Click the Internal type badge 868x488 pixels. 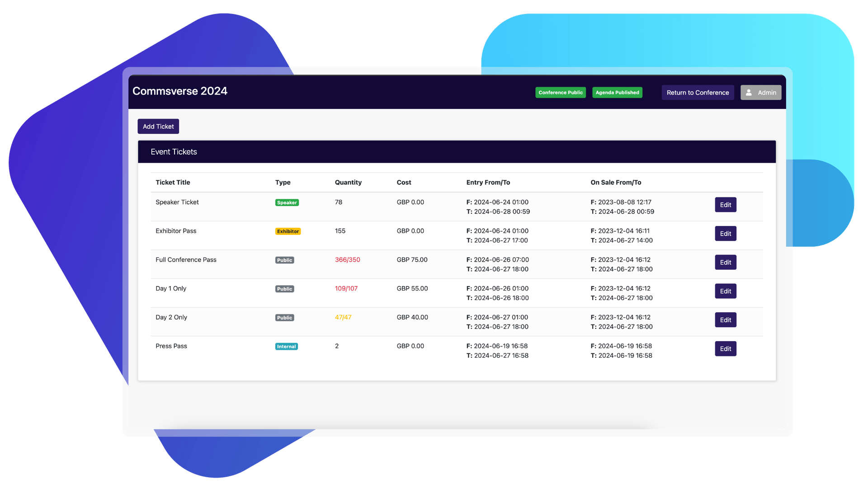[287, 347]
